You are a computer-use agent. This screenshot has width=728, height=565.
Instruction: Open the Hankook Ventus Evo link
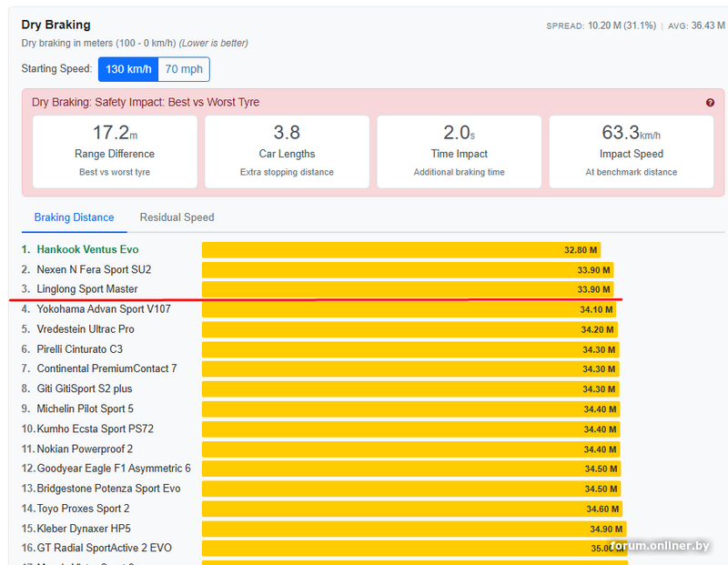pyautogui.click(x=87, y=249)
